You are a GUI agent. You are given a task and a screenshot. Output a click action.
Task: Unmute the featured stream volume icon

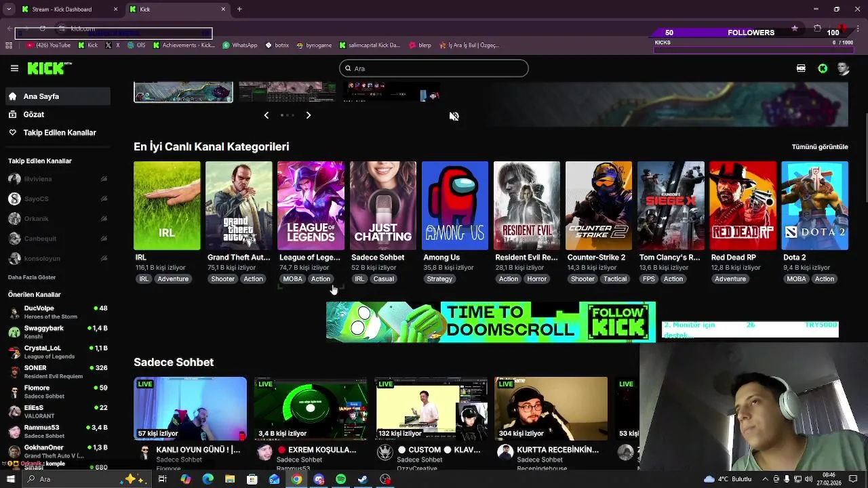pos(454,117)
